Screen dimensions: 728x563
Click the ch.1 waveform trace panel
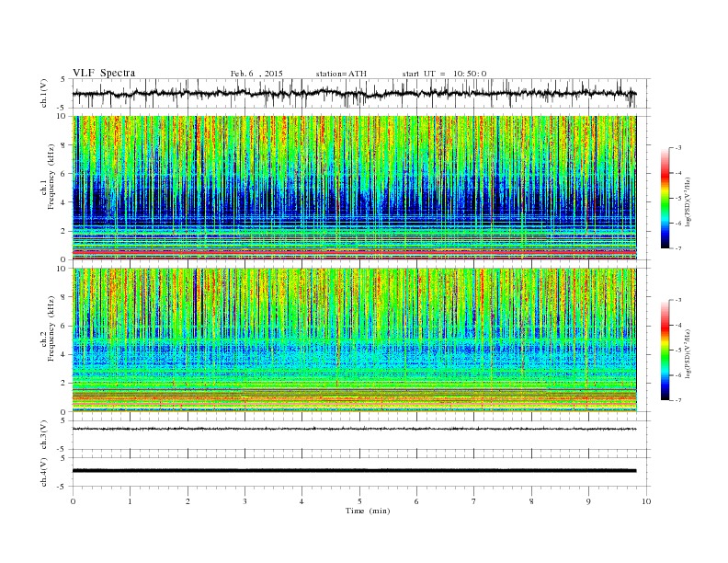[x=361, y=93]
